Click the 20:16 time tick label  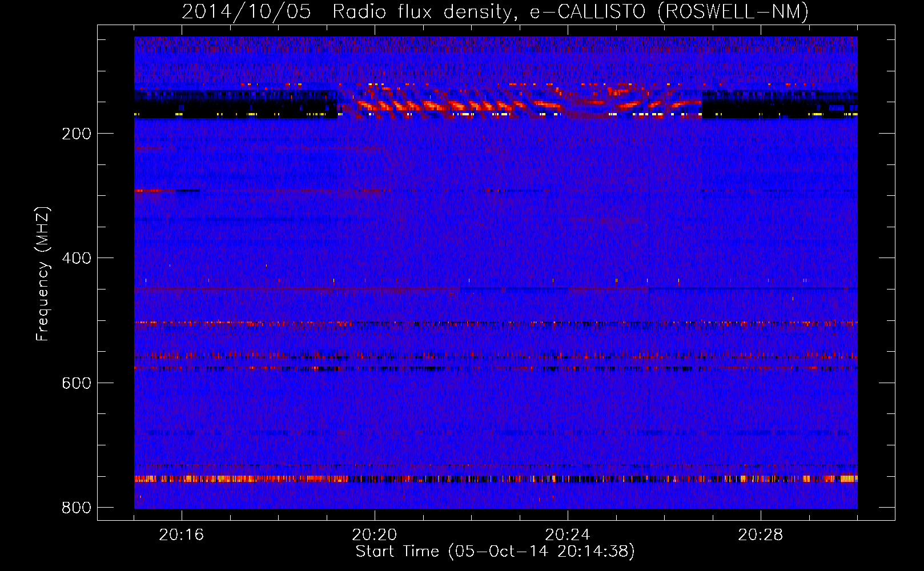[182, 535]
